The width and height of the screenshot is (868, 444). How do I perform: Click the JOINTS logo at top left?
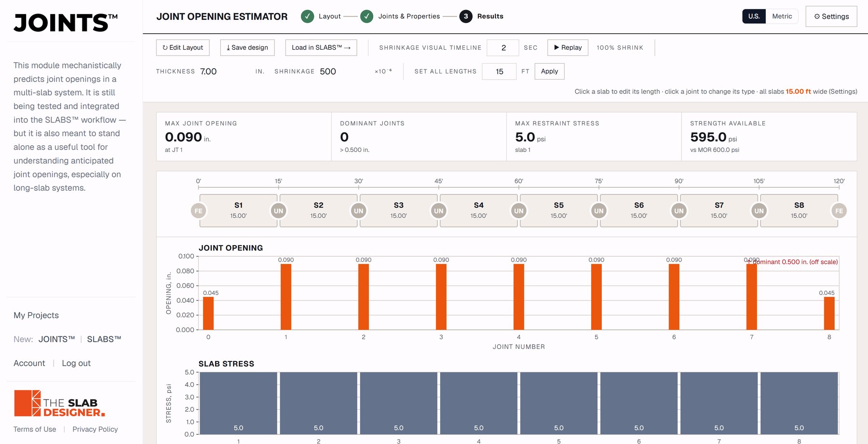tap(66, 23)
